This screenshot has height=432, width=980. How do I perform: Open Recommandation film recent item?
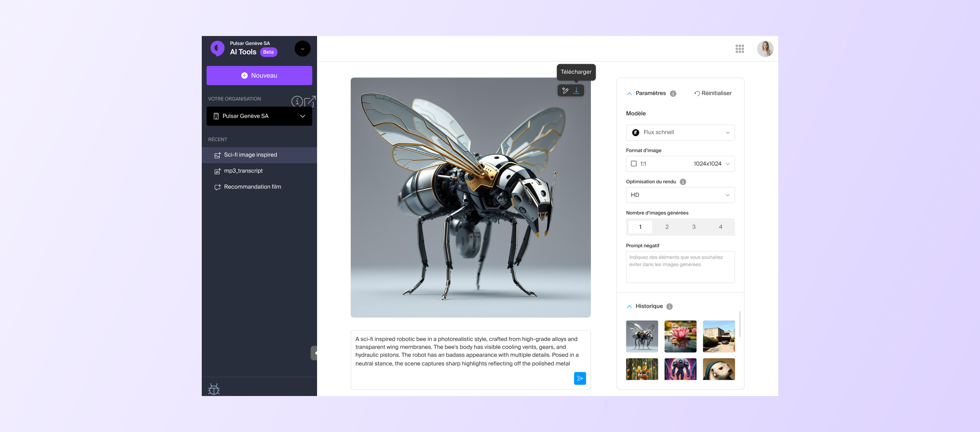coord(259,187)
